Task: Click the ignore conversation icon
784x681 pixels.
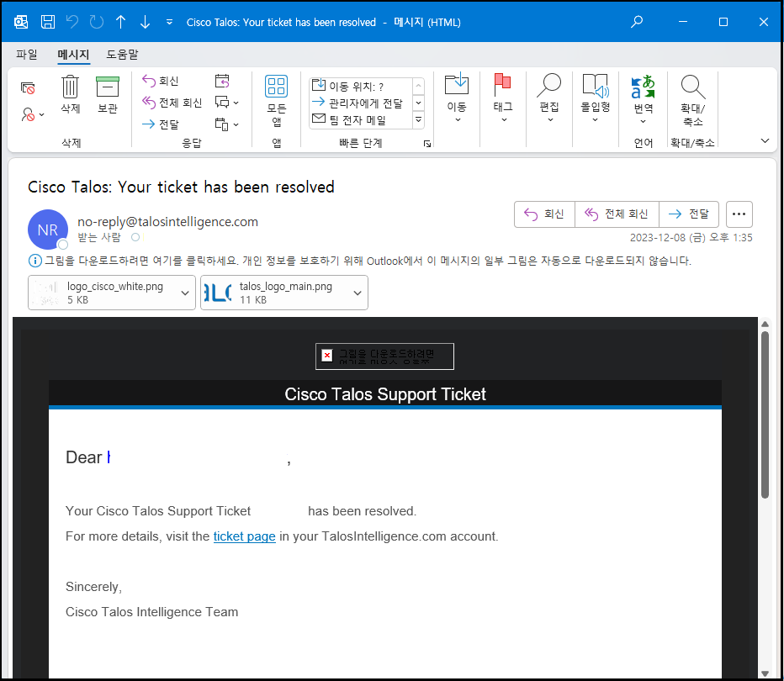Action: (x=28, y=88)
